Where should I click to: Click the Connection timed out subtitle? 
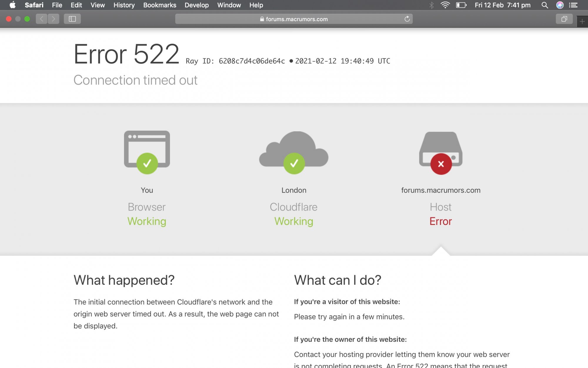click(x=135, y=80)
